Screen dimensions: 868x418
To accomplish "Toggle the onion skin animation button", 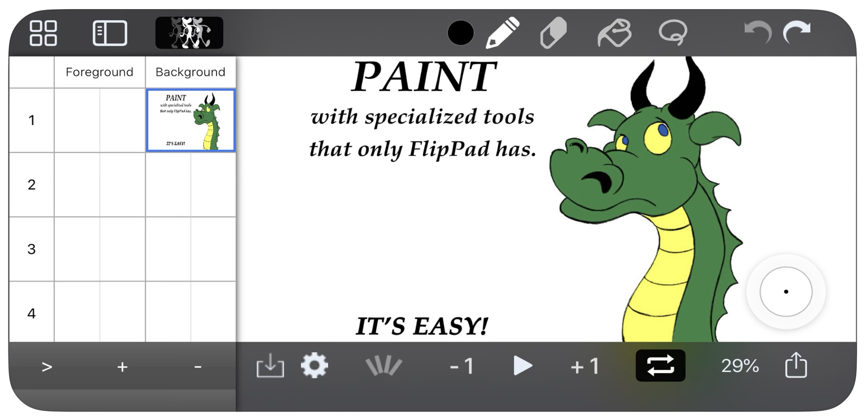I will coord(189,33).
